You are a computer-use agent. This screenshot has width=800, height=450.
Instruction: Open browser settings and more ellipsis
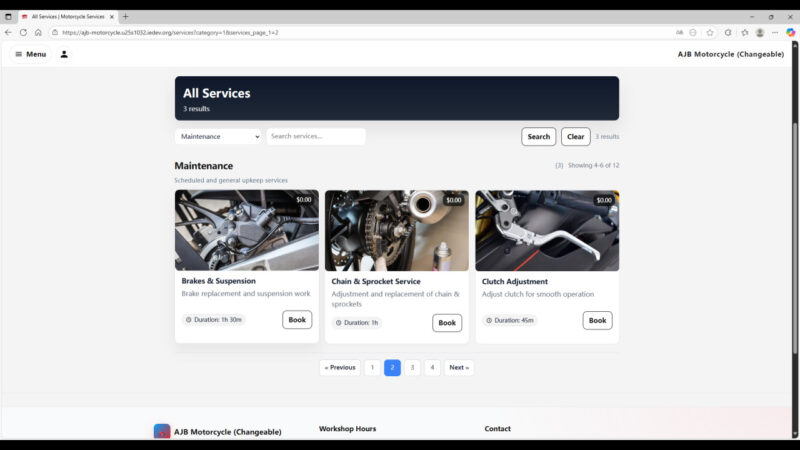click(775, 32)
